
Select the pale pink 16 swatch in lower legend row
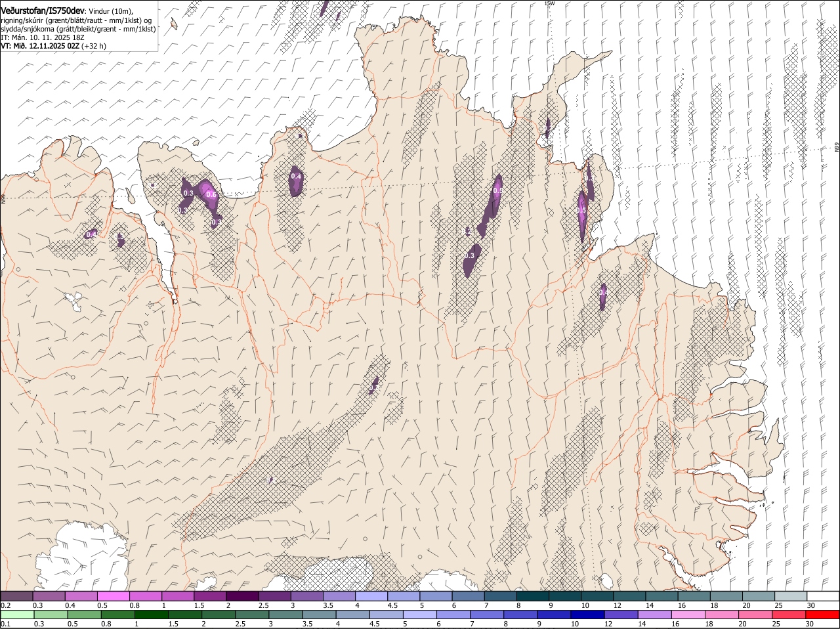click(688, 615)
